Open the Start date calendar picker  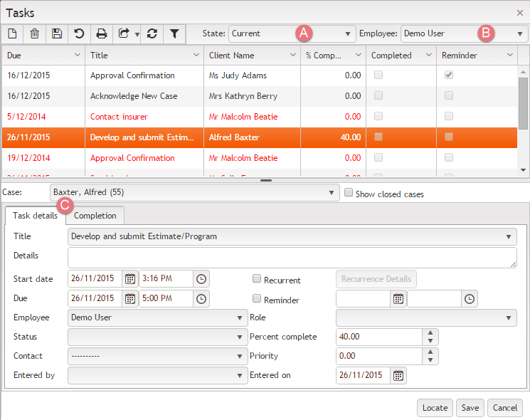click(x=129, y=279)
